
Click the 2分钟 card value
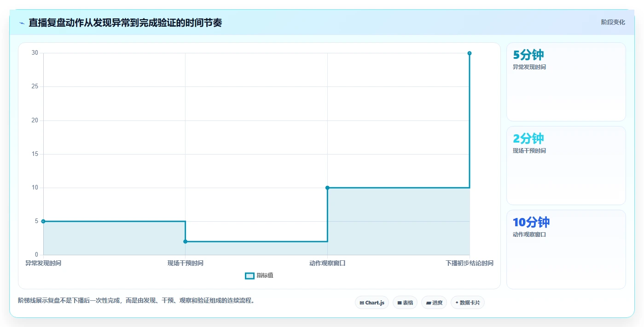pyautogui.click(x=528, y=138)
